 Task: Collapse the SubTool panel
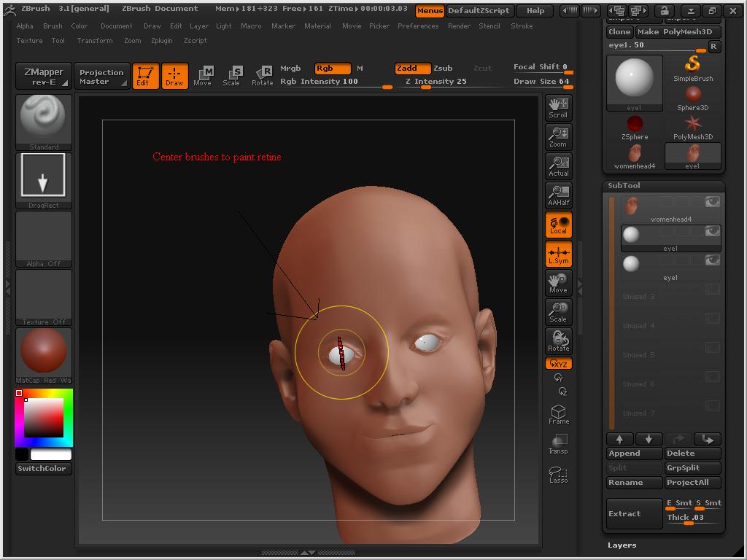(625, 185)
